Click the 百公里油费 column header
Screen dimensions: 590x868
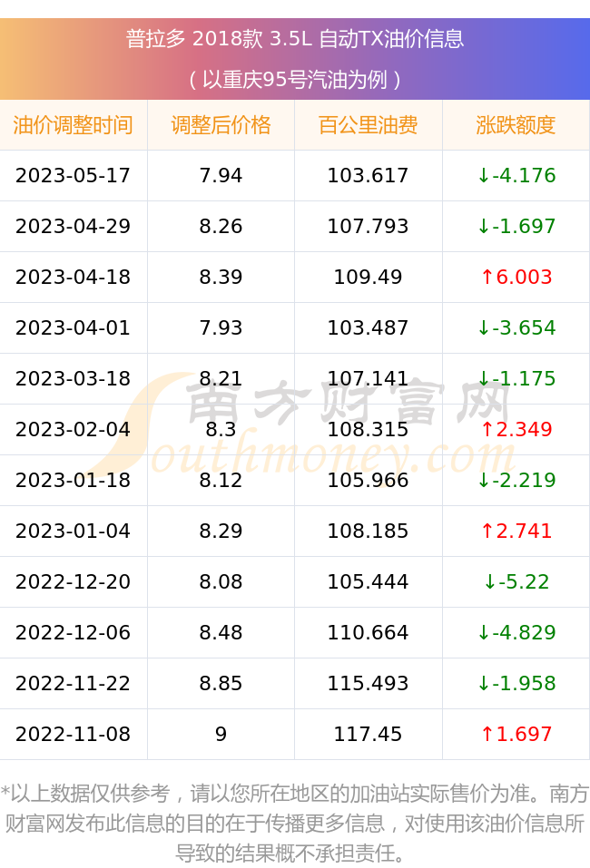pos(369,125)
